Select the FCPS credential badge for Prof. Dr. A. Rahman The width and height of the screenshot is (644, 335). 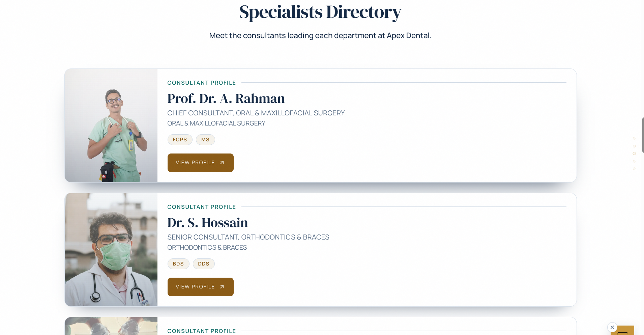click(180, 139)
